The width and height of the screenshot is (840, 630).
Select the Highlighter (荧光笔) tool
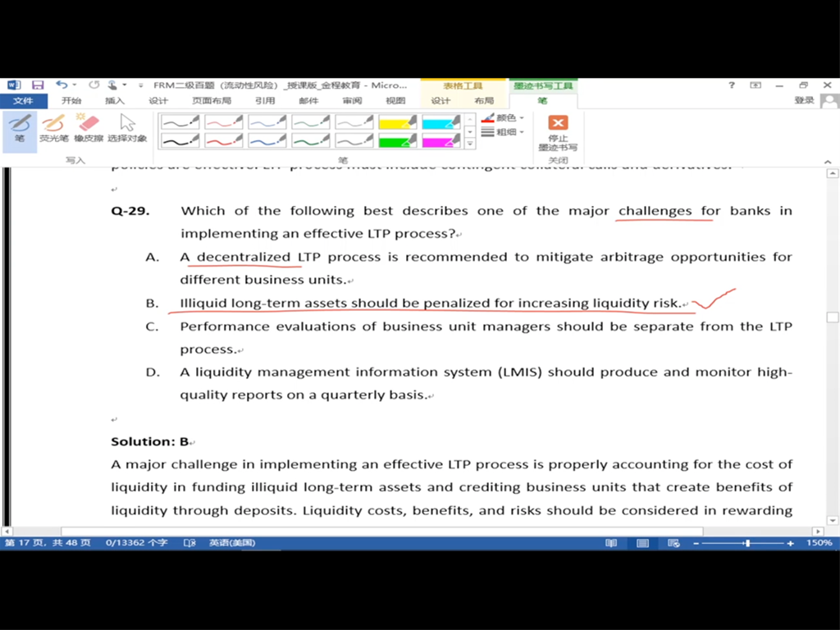53,129
